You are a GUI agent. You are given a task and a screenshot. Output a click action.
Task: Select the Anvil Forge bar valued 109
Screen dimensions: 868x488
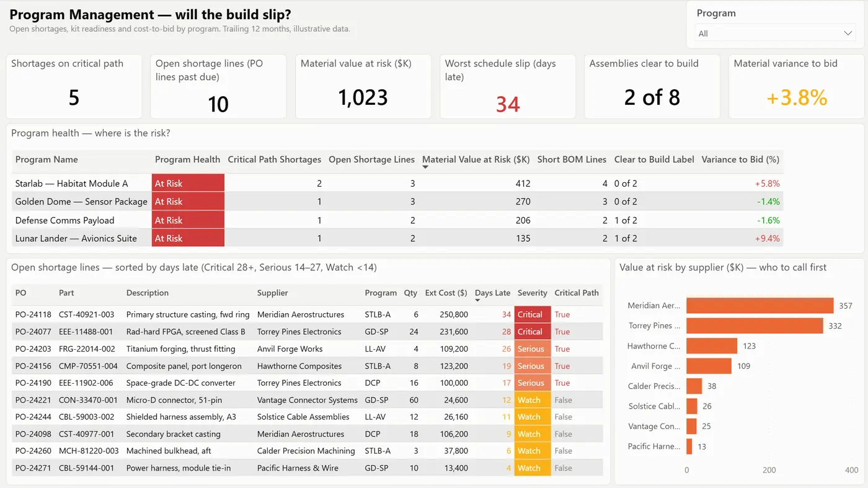709,366
